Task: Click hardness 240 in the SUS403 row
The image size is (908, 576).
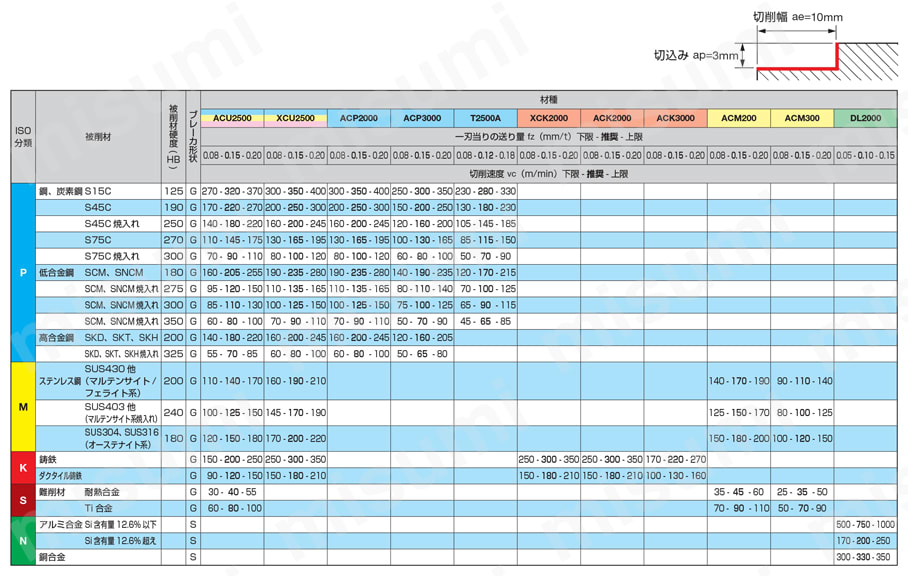Action: [x=173, y=413]
